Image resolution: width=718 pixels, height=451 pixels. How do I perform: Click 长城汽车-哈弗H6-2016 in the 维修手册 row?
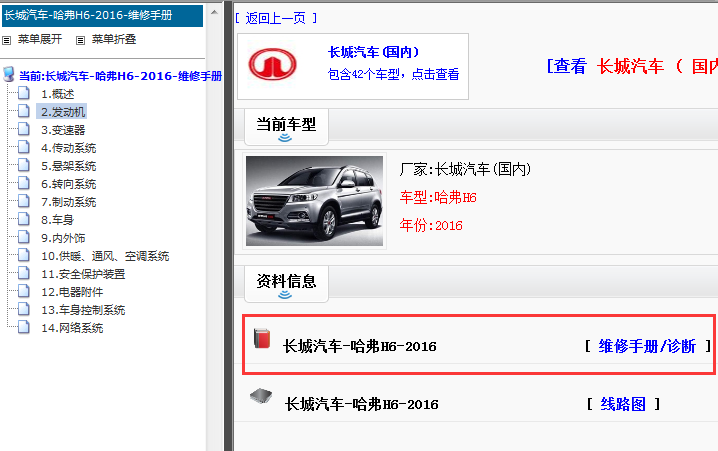[359, 346]
